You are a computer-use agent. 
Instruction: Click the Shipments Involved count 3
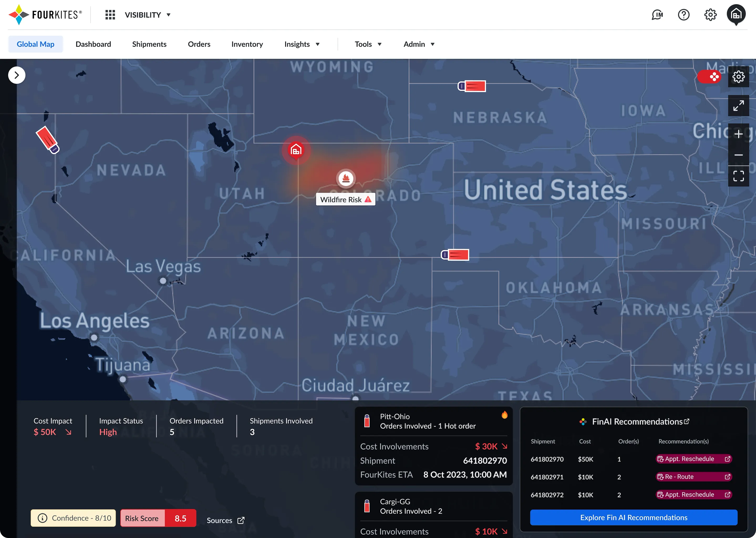[252, 432]
